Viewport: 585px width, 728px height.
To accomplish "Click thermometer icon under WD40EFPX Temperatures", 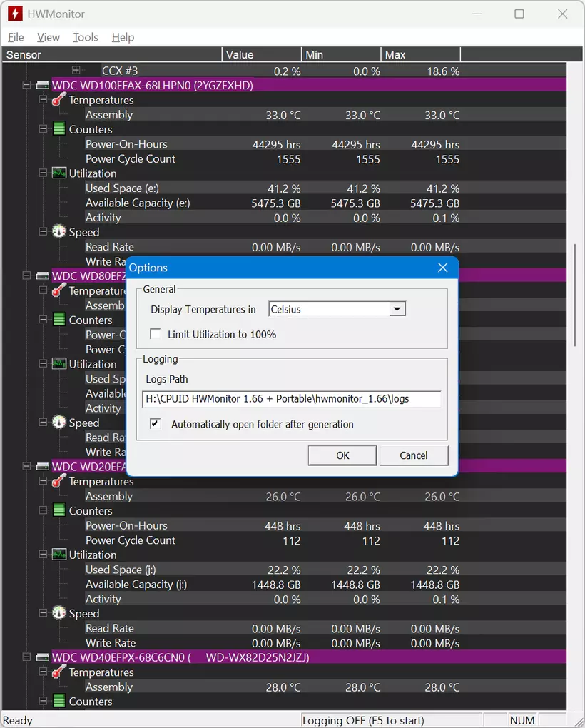I will (x=59, y=672).
